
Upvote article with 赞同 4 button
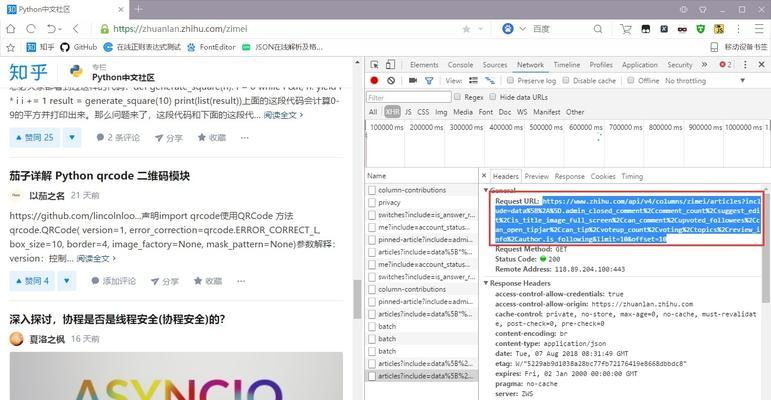pyautogui.click(x=32, y=281)
